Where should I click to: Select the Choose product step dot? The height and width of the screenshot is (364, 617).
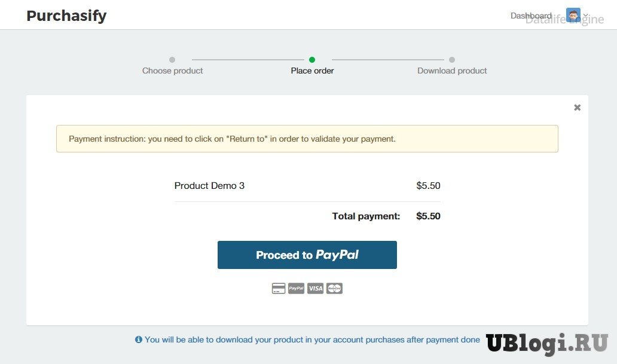point(172,60)
